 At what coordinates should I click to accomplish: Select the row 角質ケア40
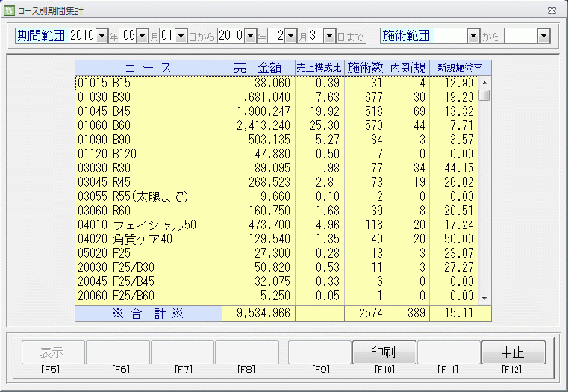(x=277, y=239)
